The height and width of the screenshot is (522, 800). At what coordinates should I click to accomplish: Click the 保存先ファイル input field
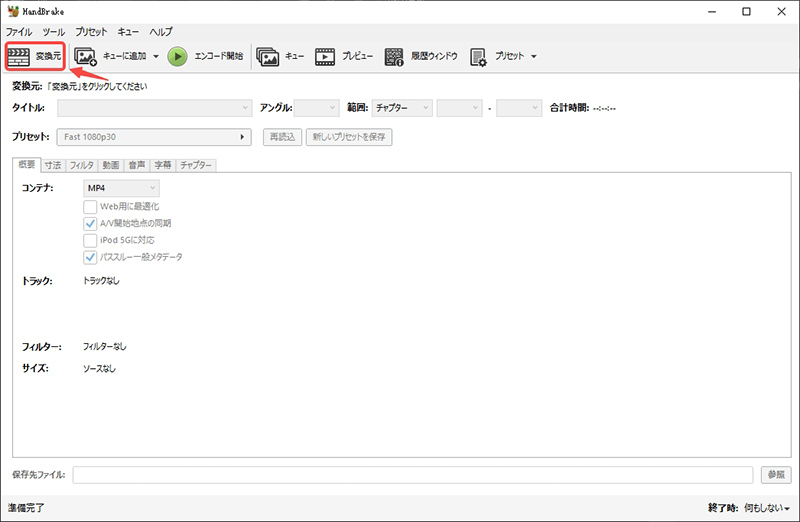click(x=413, y=475)
